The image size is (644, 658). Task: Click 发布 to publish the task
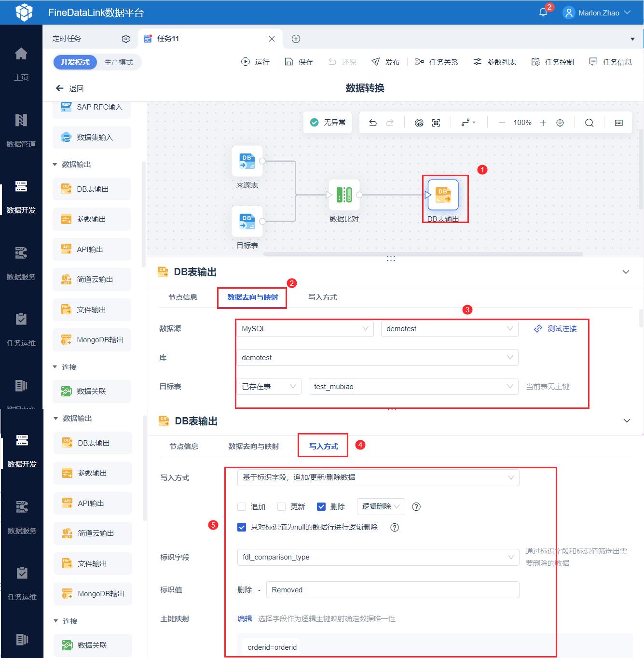(x=385, y=62)
